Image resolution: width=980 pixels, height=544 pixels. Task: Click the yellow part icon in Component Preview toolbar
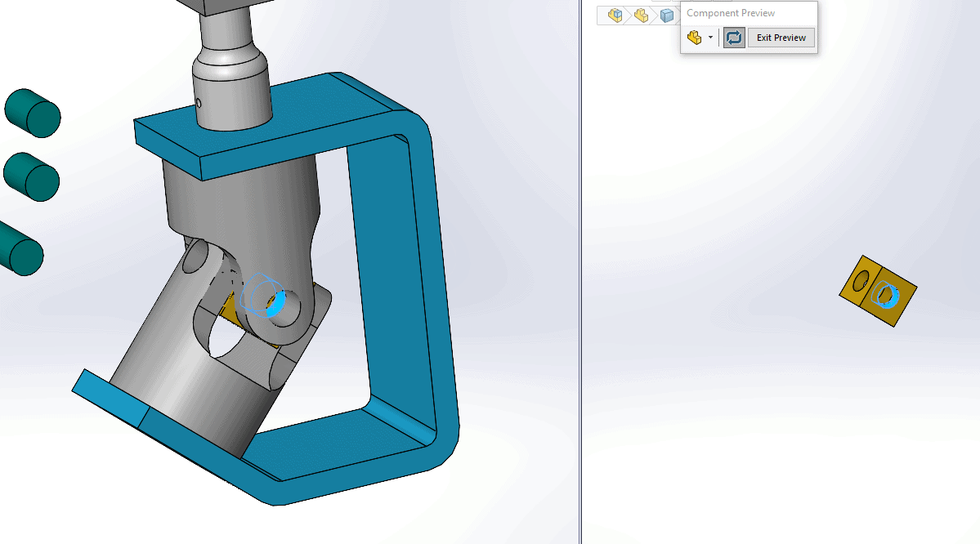click(695, 38)
